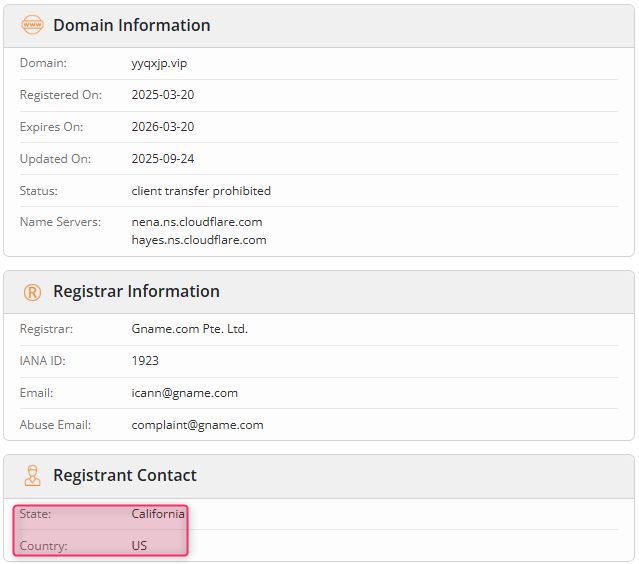Click the domain name yyqxjp.vip
Image resolution: width=639 pixels, height=564 pixels.
(x=159, y=63)
